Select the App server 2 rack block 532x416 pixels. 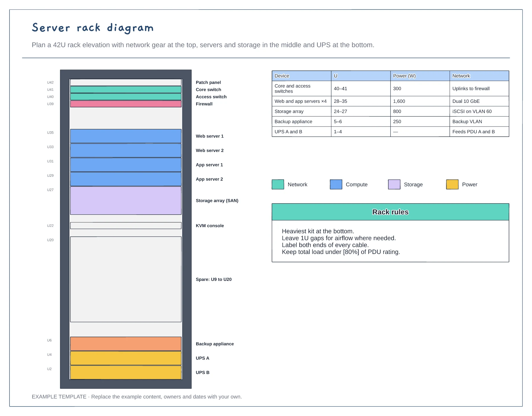point(126,179)
